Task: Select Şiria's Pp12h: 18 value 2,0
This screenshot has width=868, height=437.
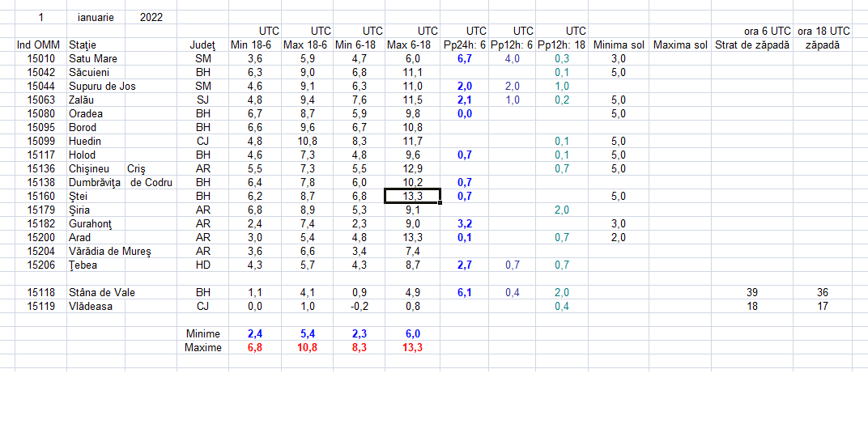Action: [562, 210]
